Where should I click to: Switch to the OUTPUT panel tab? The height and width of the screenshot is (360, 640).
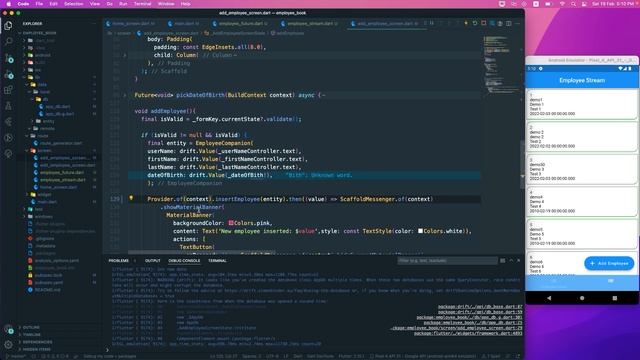[153, 260]
